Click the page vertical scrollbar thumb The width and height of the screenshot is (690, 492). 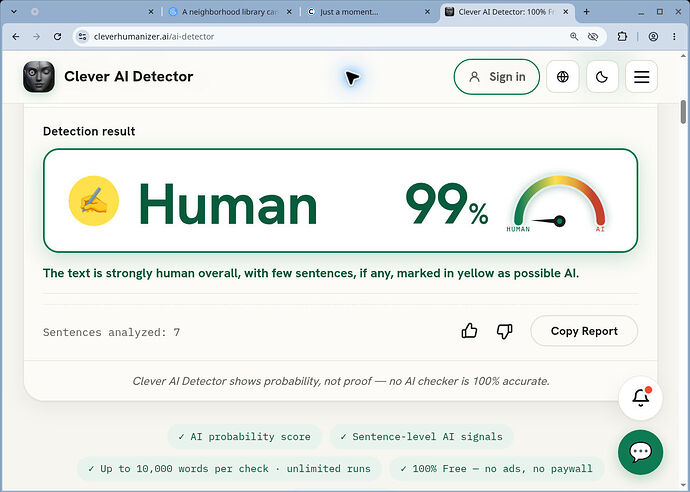click(683, 112)
